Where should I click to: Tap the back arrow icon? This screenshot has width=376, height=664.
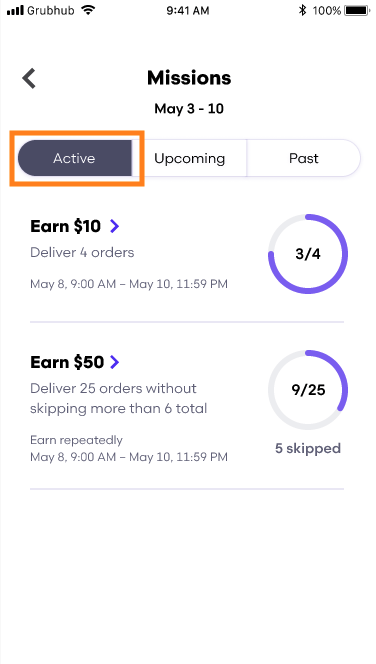(x=29, y=79)
